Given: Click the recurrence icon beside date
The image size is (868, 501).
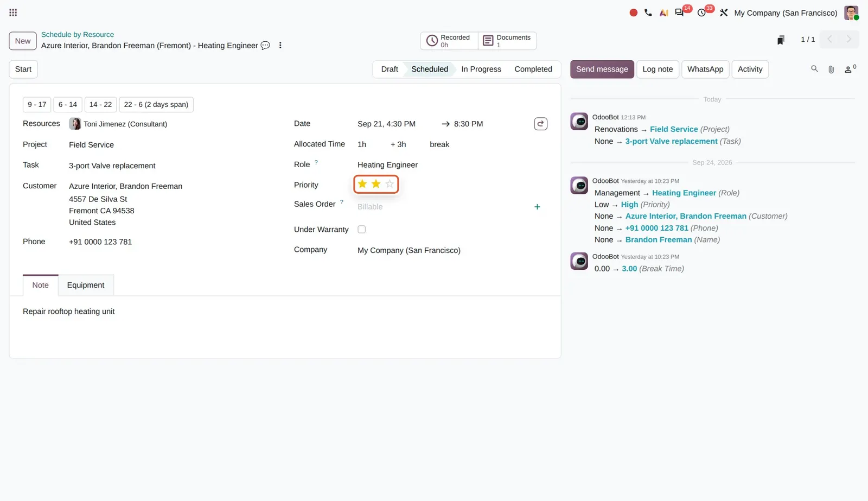Looking at the screenshot, I should [541, 124].
